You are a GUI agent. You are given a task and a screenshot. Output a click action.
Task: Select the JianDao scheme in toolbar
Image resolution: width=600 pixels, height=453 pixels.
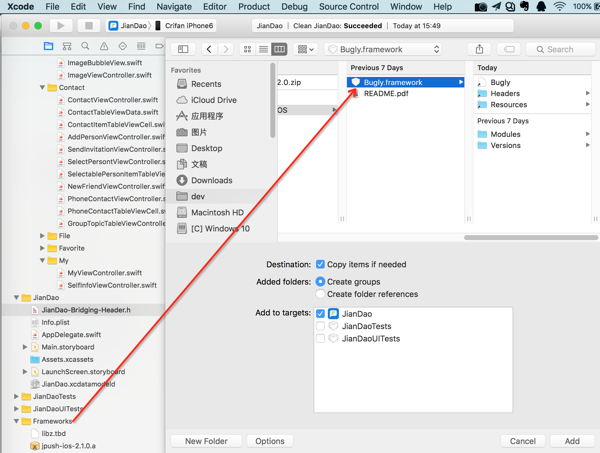(x=129, y=26)
